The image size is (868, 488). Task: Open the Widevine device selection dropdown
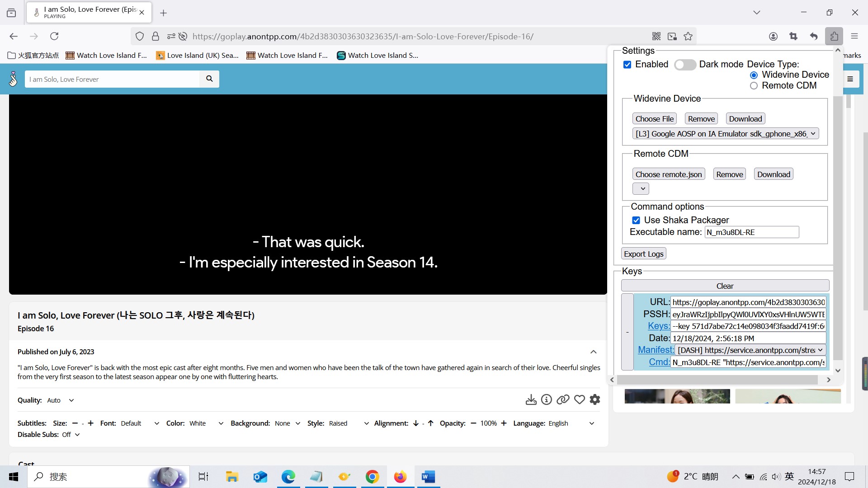pos(725,134)
